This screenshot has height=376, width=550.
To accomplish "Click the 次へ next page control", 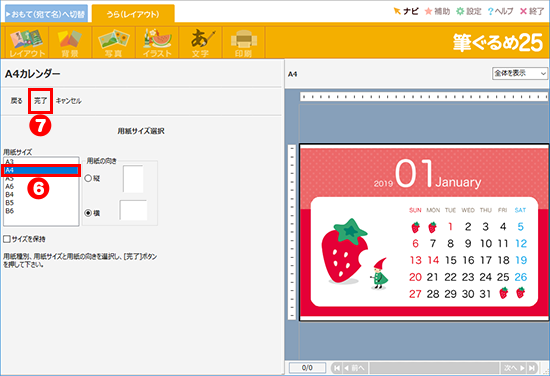I will 515,368.
